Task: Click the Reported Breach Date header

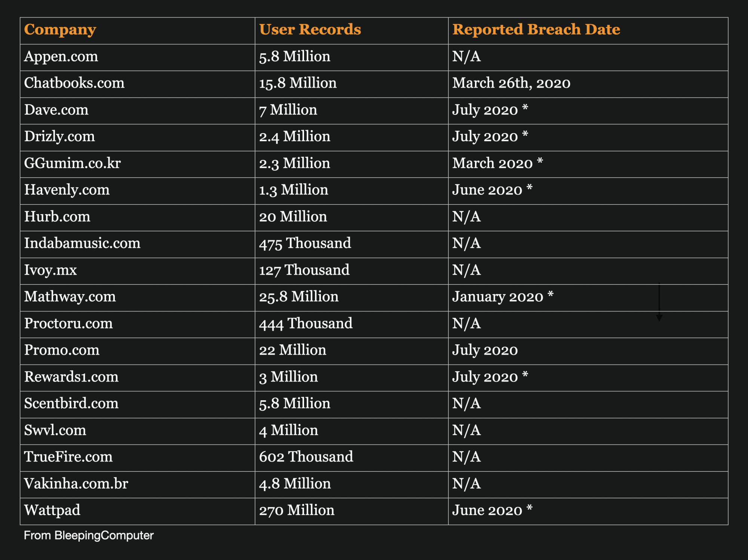Action: tap(536, 30)
